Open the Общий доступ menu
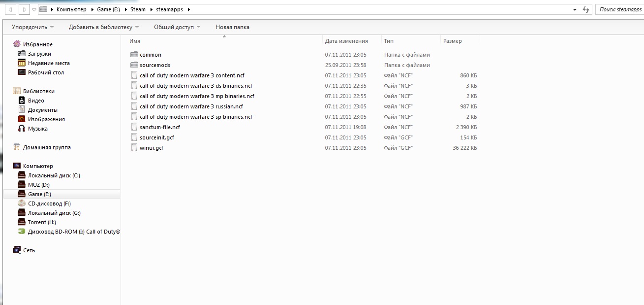This screenshot has width=644, height=305. (x=177, y=27)
